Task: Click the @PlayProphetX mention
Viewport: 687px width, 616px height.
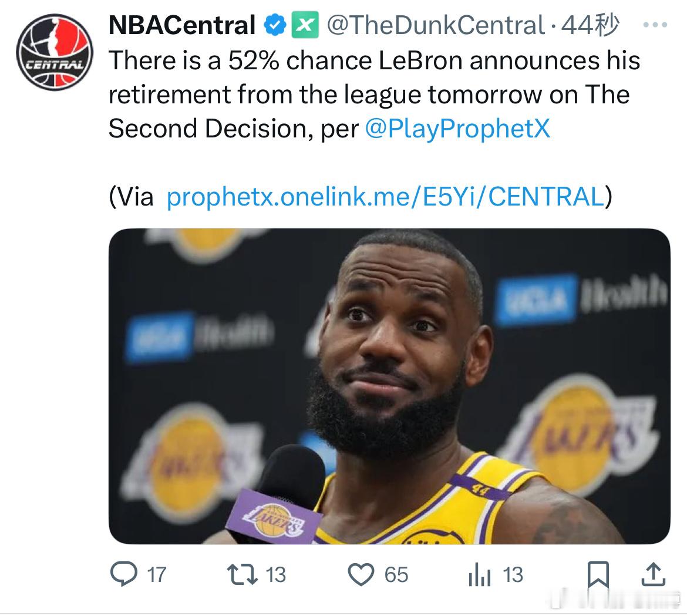Action: tap(458, 129)
